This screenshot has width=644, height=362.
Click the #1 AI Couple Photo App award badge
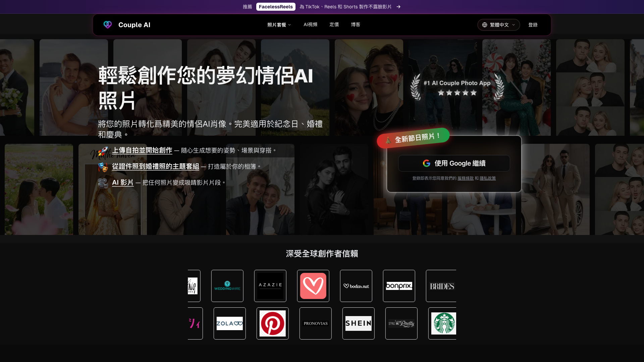click(457, 87)
